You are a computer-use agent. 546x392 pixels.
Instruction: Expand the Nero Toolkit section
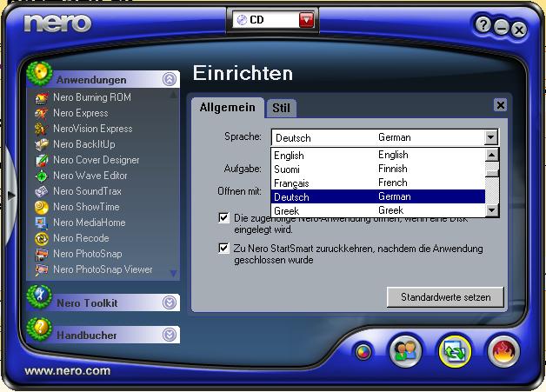(x=170, y=302)
